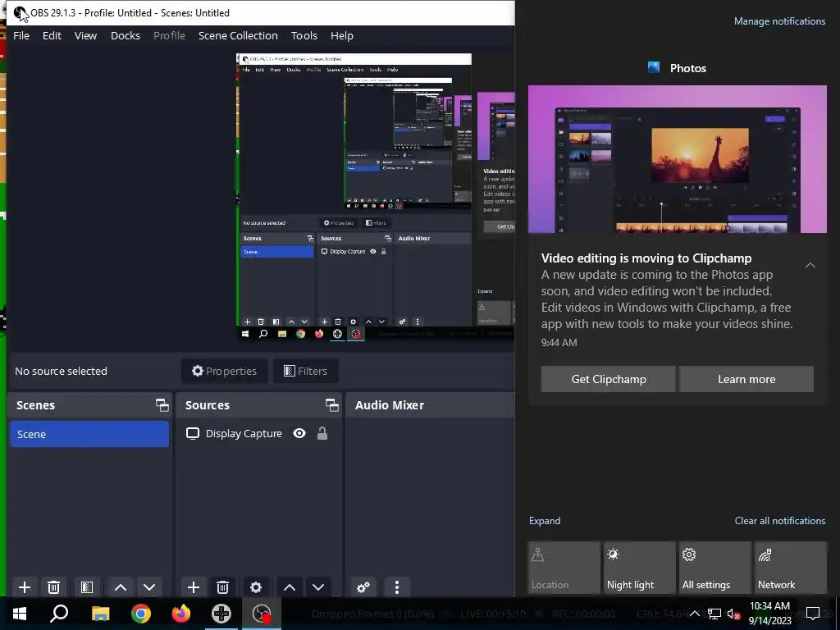Open the File menu
840x630 pixels.
point(21,35)
